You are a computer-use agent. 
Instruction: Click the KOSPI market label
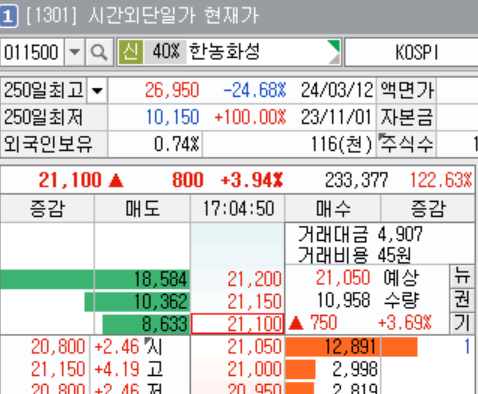[x=416, y=52]
